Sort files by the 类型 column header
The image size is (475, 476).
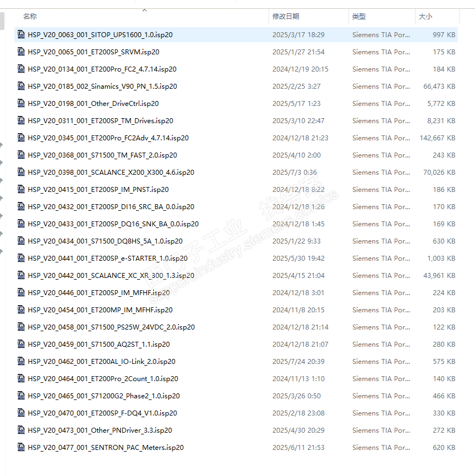click(x=358, y=17)
